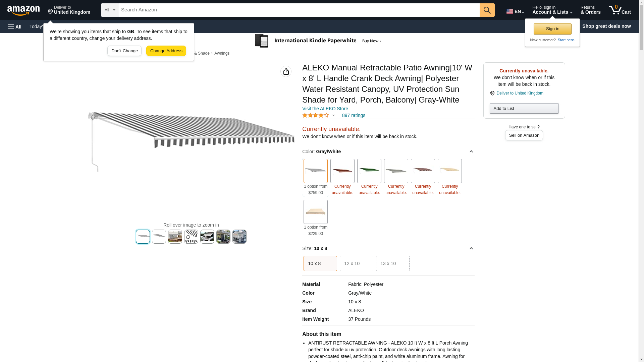Open Returns & Orders
Screen dimensions: 644x362
coord(590,10)
